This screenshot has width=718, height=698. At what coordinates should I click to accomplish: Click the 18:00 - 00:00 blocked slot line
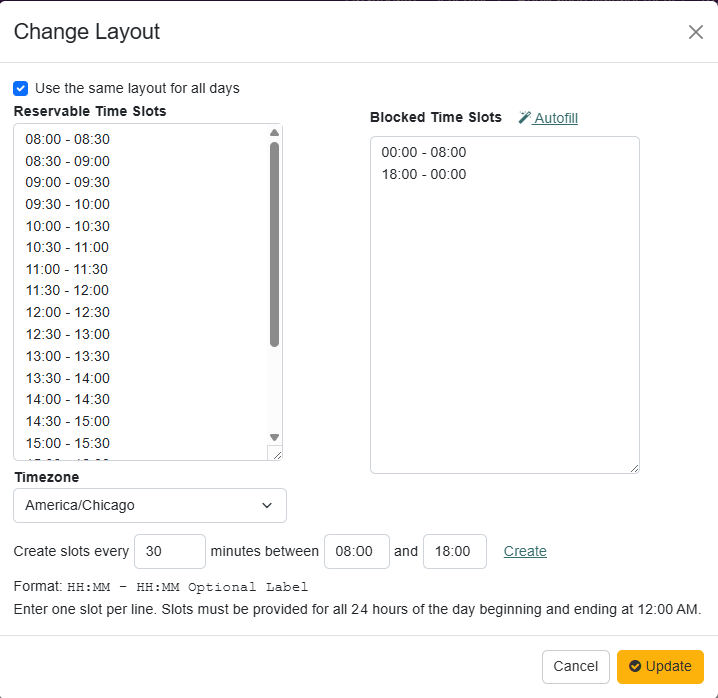(x=424, y=174)
